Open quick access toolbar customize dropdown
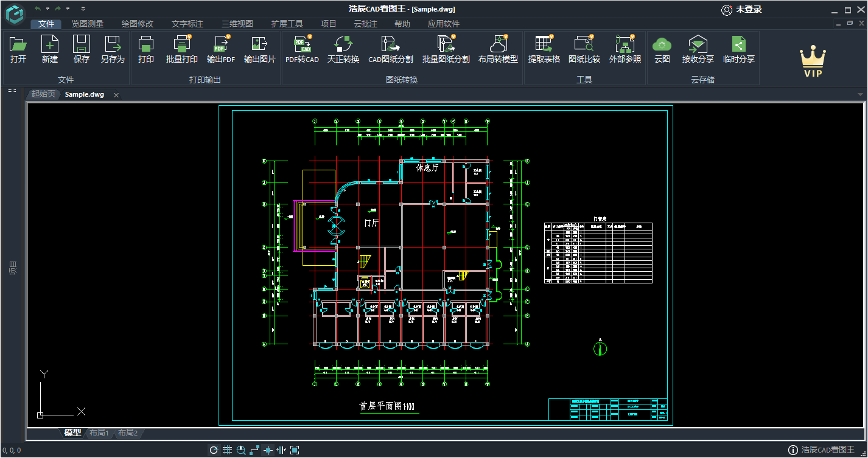 click(83, 9)
